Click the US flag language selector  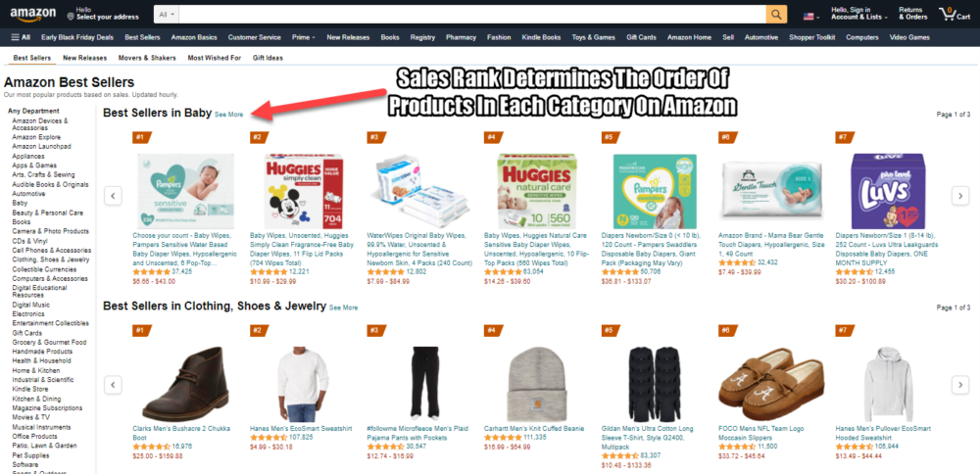click(x=811, y=17)
